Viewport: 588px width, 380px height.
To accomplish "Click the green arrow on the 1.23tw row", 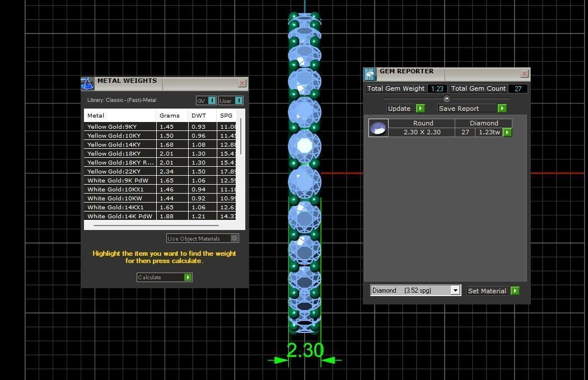I will pos(507,132).
